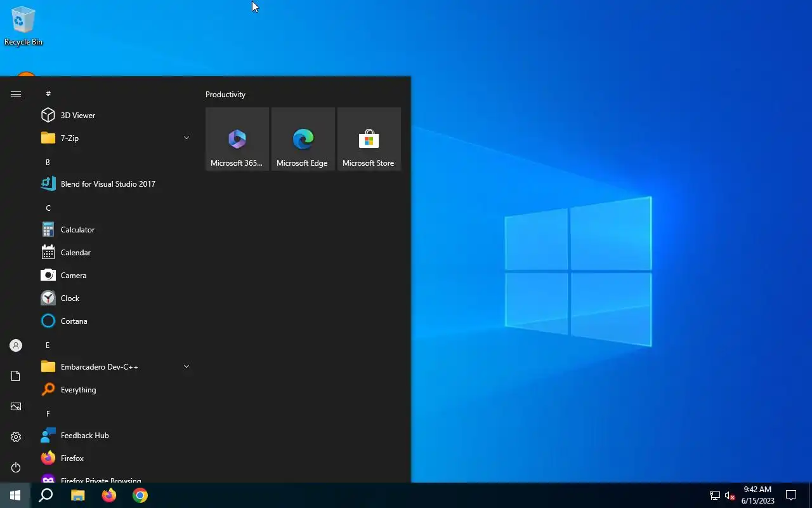Open Settings gear in Start sidebar
The image size is (812, 508).
click(16, 437)
